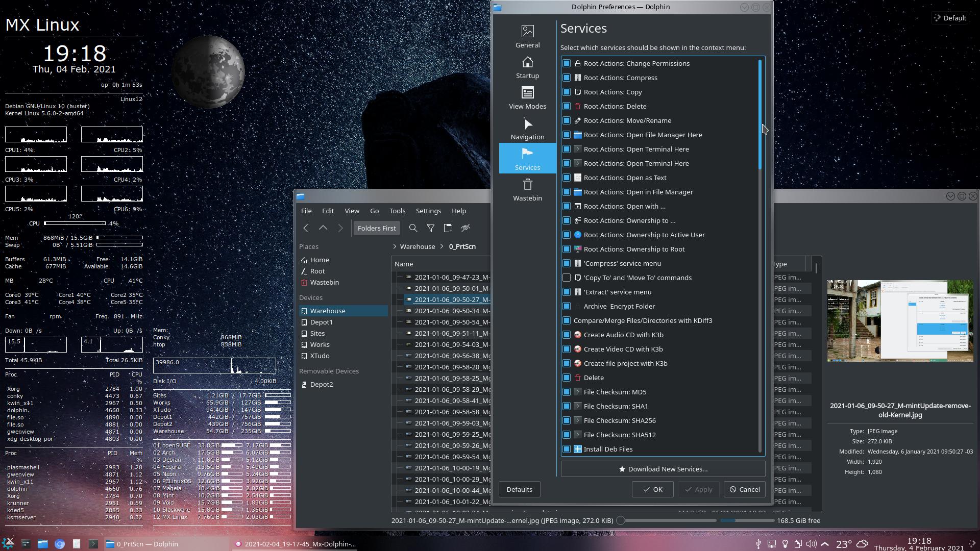Viewport: 980px width, 551px height.
Task: Launch terminal from taskbar
Action: click(x=93, y=544)
